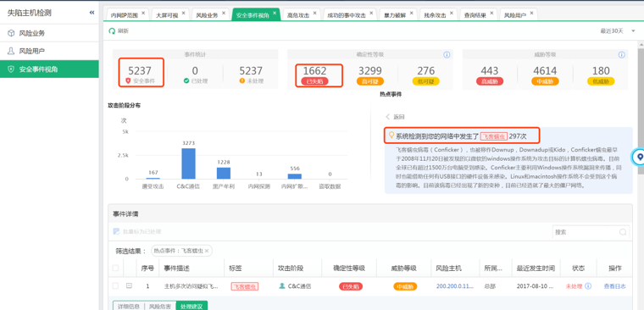Viewport: 644px width, 310px height.
Task: Click the refresh icon in toolbar
Action: tap(112, 30)
